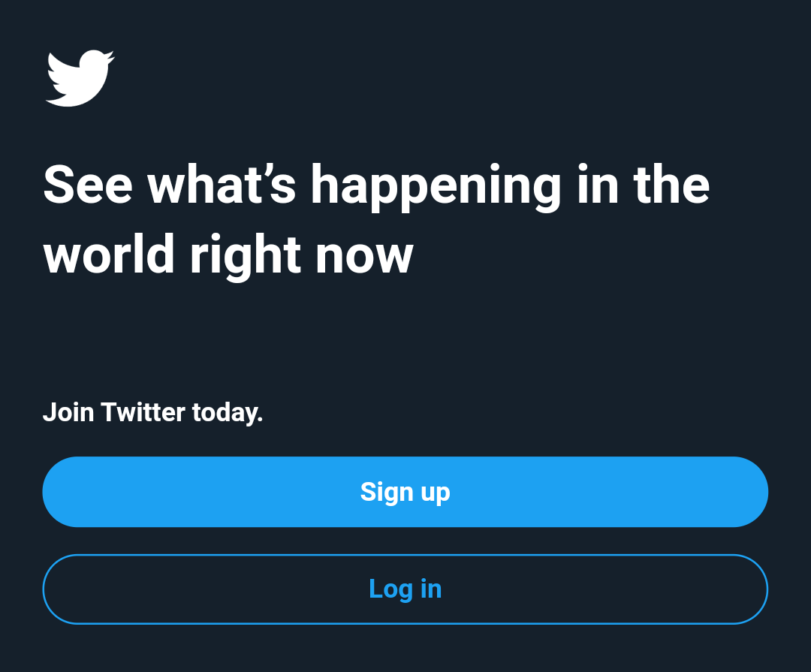Click the "Join Twitter today." text
Image resolution: width=811 pixels, height=672 pixels.
(152, 412)
